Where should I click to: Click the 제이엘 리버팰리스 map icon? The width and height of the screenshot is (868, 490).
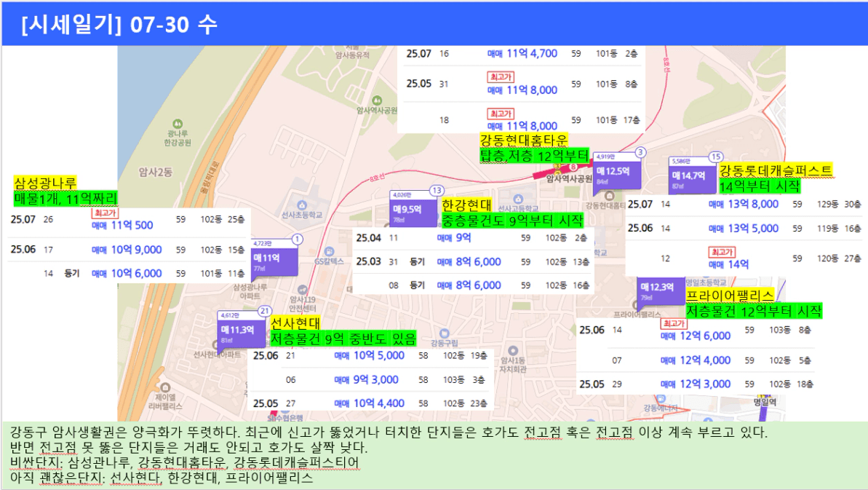point(165,387)
